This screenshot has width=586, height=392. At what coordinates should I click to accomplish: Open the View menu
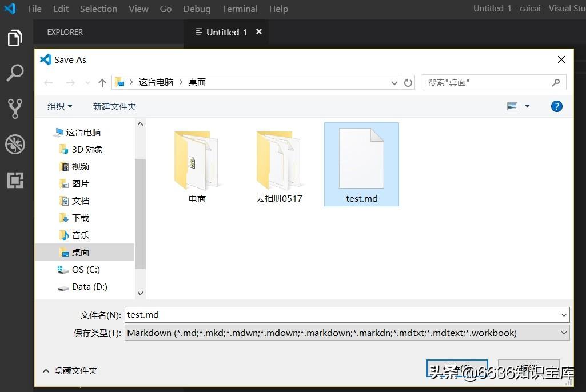(138, 9)
